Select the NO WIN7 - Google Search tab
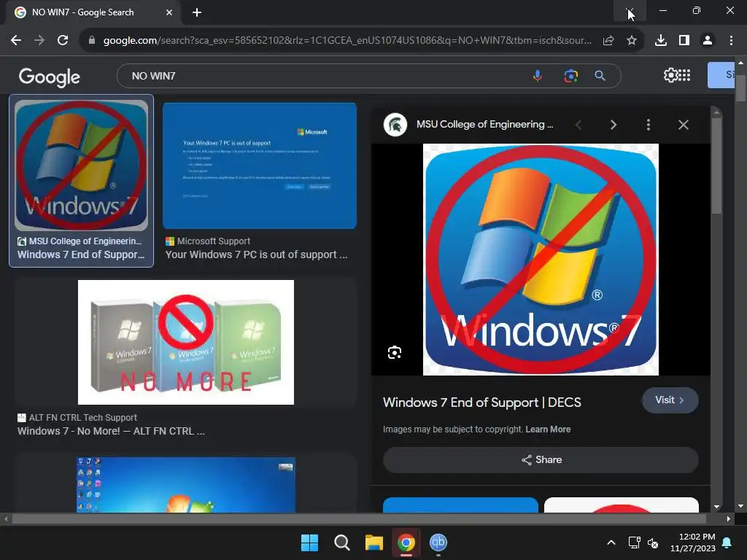The image size is (747, 560). pyautogui.click(x=93, y=12)
